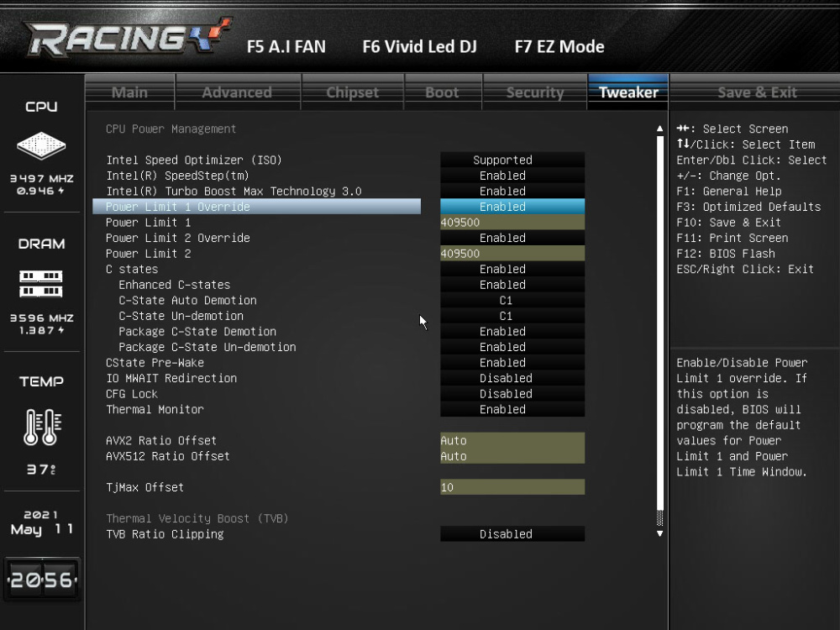Click the DRAM 3596 MHZ frequency readout
Image resolution: width=840 pixels, height=630 pixels.
click(42, 318)
